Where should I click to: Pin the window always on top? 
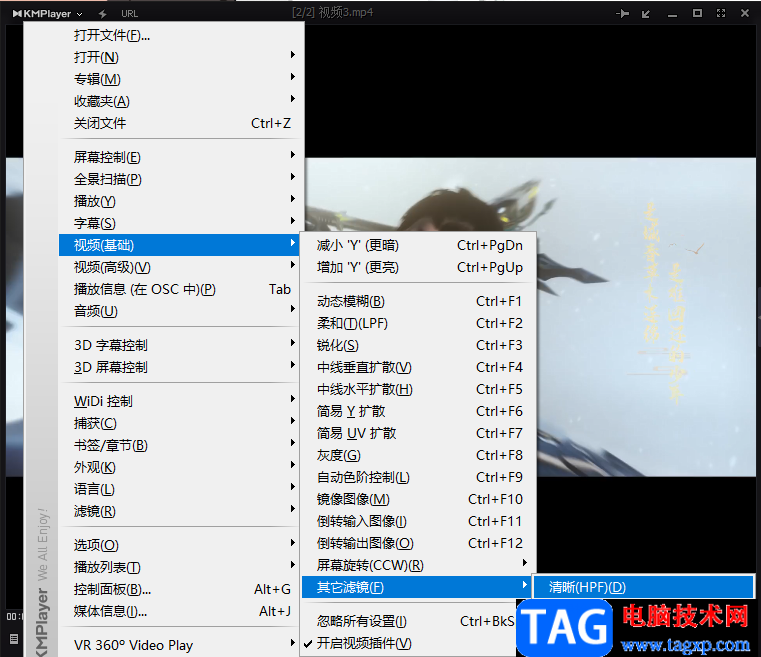click(623, 14)
